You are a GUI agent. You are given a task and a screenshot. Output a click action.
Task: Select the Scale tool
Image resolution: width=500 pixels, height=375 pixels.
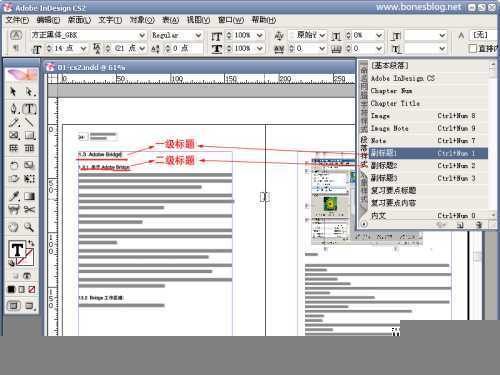click(x=29, y=165)
